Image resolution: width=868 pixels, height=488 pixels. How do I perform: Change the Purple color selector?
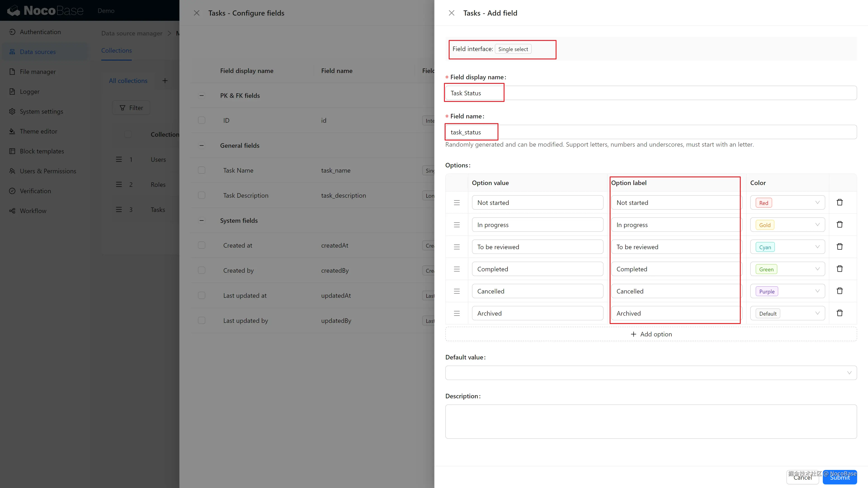tap(787, 291)
